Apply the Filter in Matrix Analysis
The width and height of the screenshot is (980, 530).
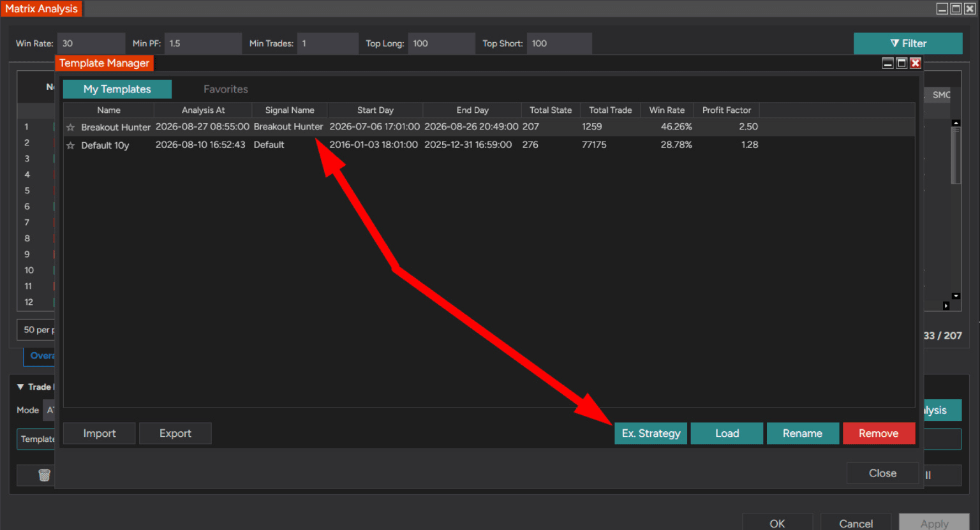coord(908,43)
